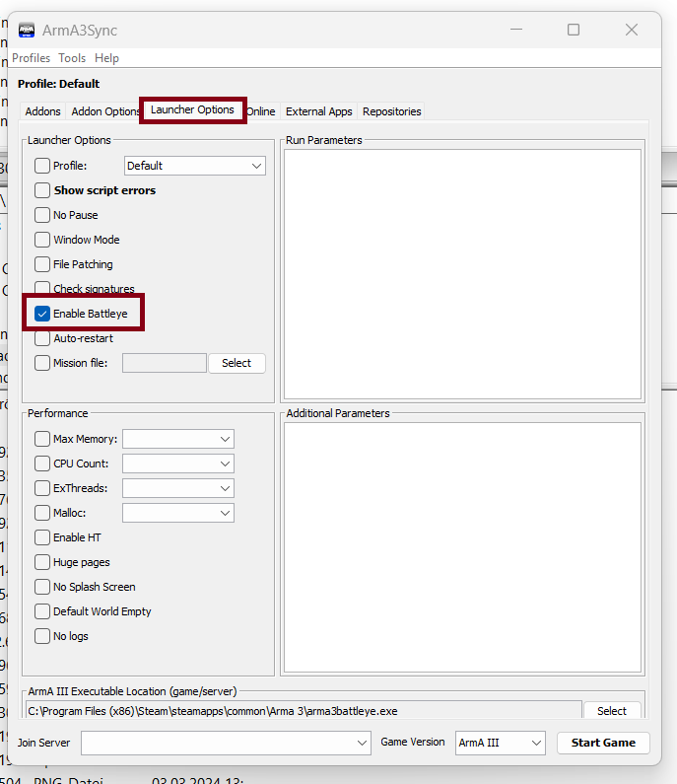Image resolution: width=677 pixels, height=784 pixels.
Task: Switch to the Addons tab
Action: 43,111
